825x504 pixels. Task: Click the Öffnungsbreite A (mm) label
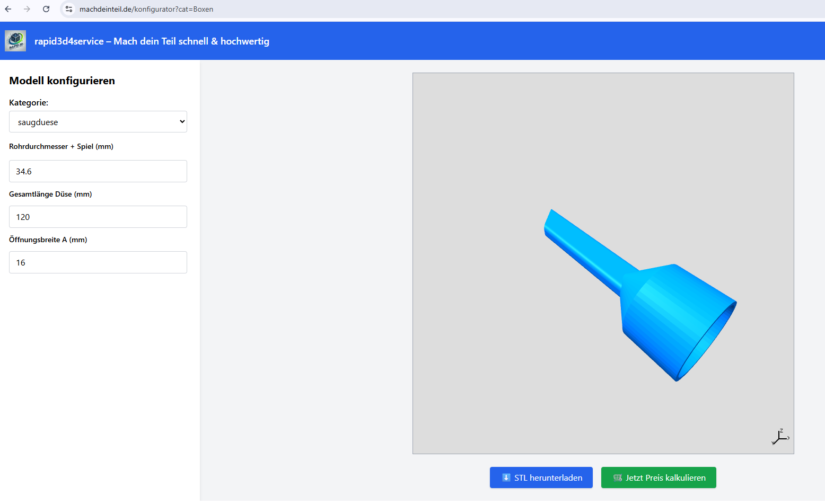pos(48,240)
